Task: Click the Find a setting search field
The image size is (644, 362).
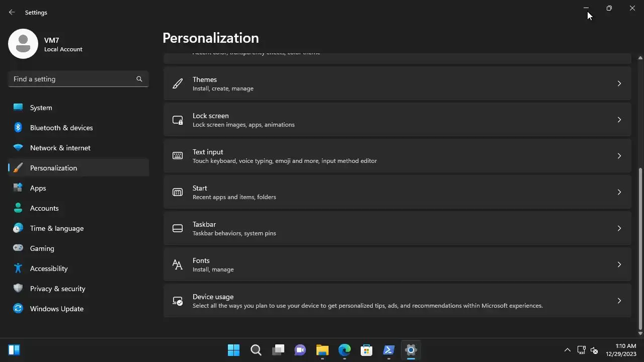Action: coord(78,79)
